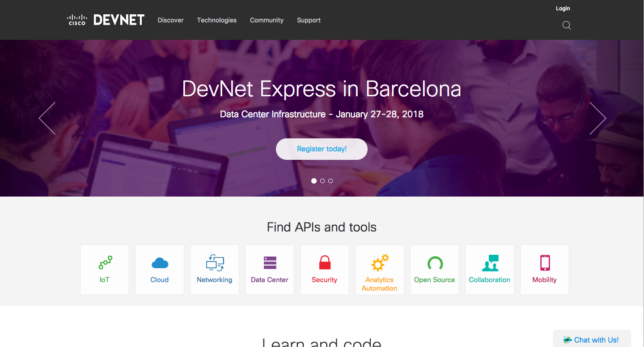Screen dimensions: 644x347
Task: Click the Cloud label text
Action: (160, 280)
